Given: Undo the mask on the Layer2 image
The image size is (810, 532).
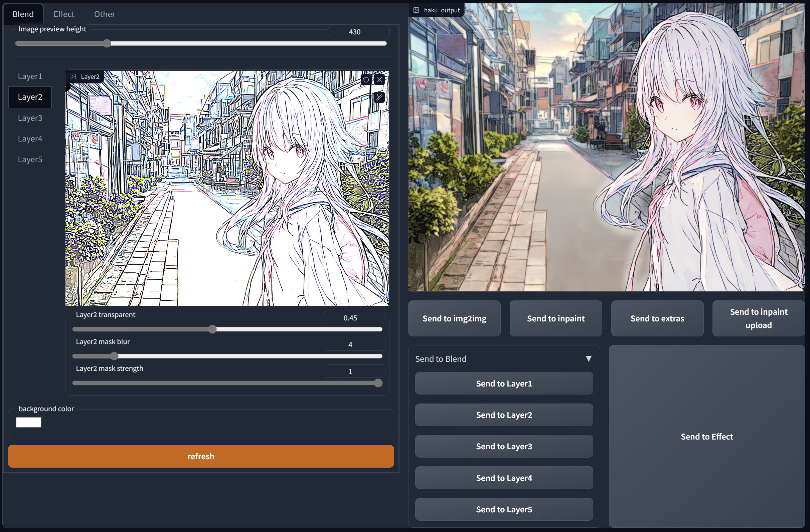Looking at the screenshot, I should pyautogui.click(x=366, y=80).
